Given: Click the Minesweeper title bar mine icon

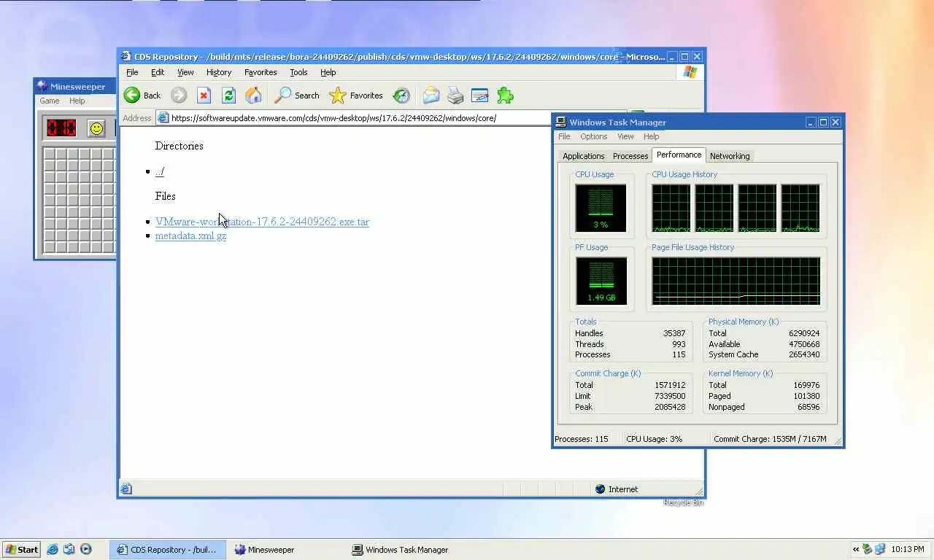Looking at the screenshot, I should coord(42,87).
